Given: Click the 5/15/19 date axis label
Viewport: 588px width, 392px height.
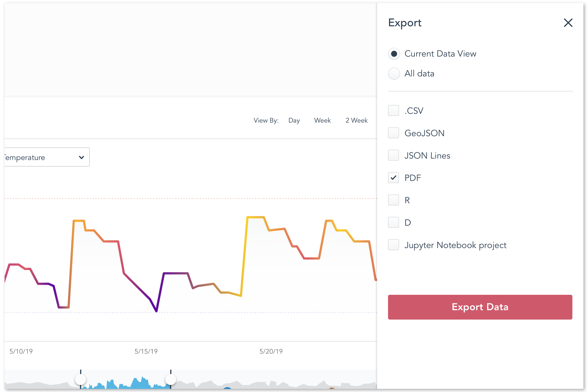Looking at the screenshot, I should pos(146,351).
